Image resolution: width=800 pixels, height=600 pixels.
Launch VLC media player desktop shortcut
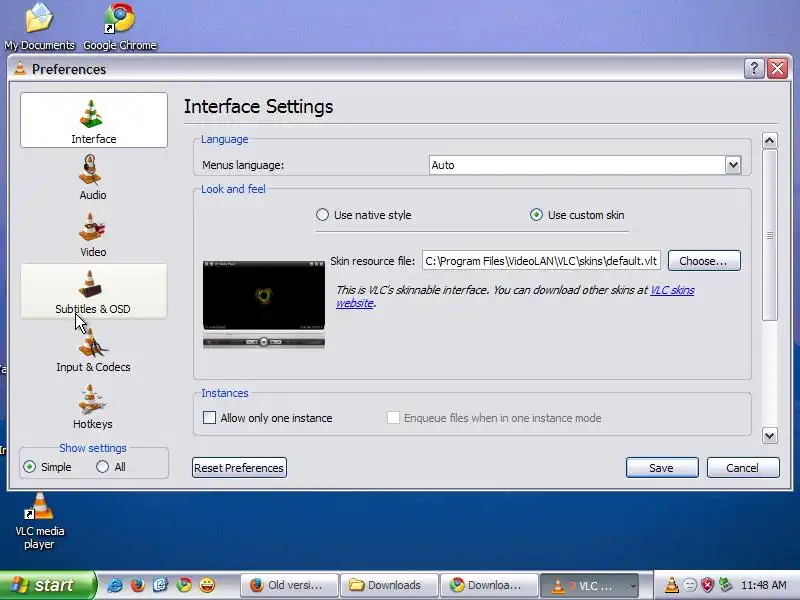pos(39,521)
